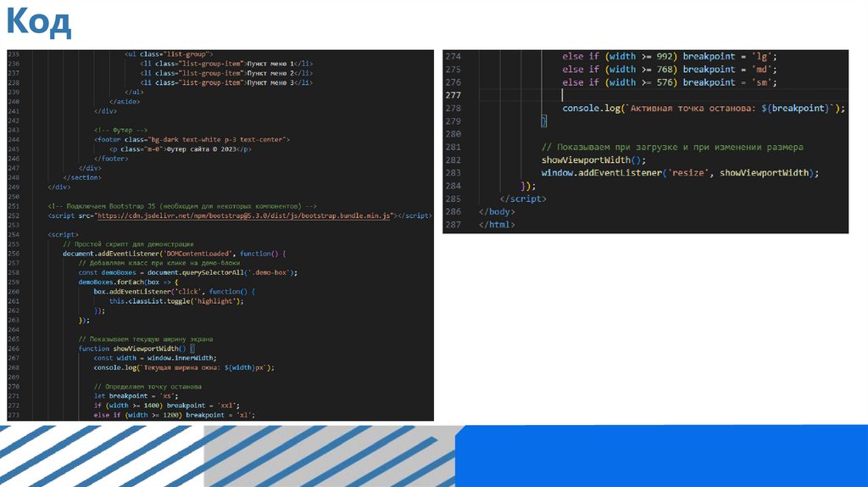Click the width >= 768 'md' condition line
Viewport: 868px width, 487px height.
[670, 70]
